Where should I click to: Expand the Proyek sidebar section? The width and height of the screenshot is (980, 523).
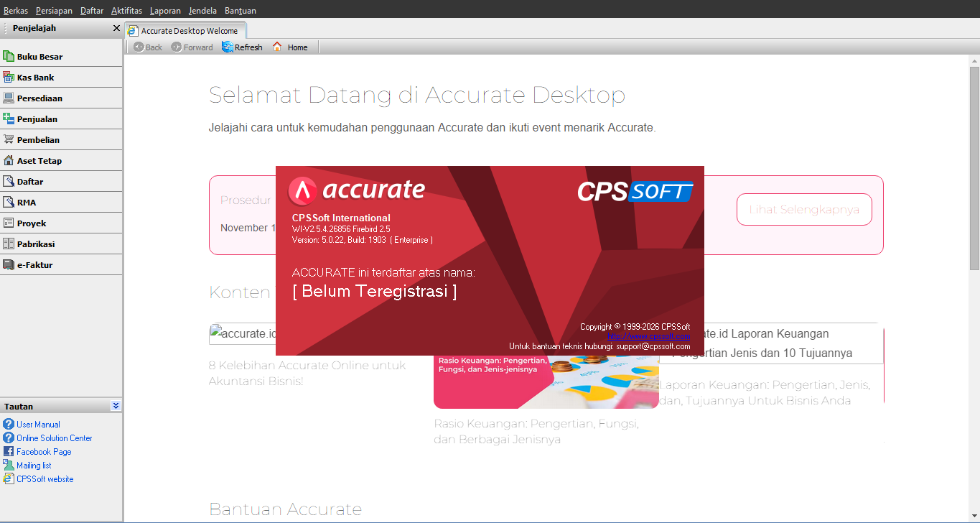point(31,223)
